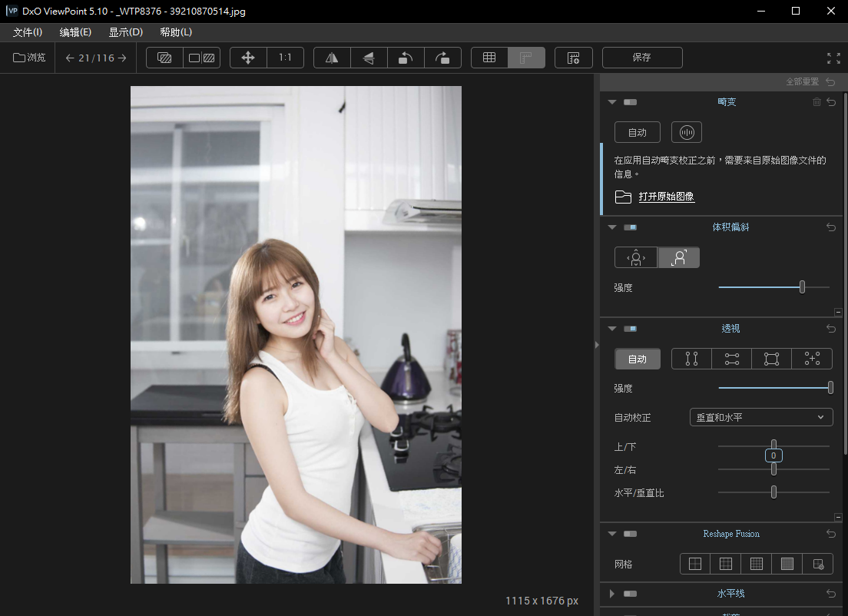Open the 自动校正 dropdown (垂直和水平)
Screen dimensions: 848x616
(761, 417)
